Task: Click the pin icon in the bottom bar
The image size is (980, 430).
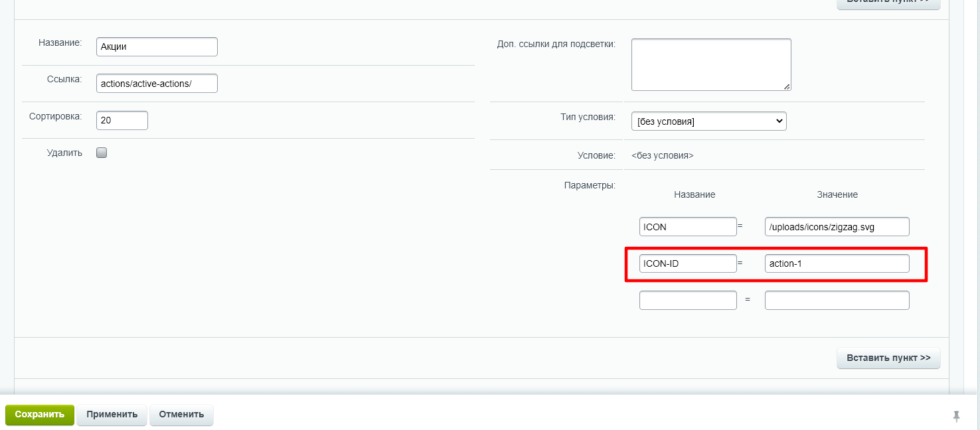Action: [956, 416]
